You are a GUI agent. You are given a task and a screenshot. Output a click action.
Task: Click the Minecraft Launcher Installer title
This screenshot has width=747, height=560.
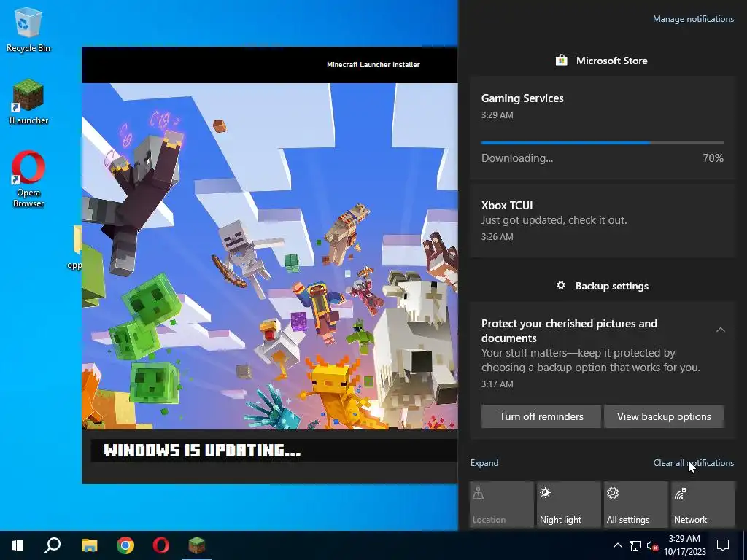(373, 65)
